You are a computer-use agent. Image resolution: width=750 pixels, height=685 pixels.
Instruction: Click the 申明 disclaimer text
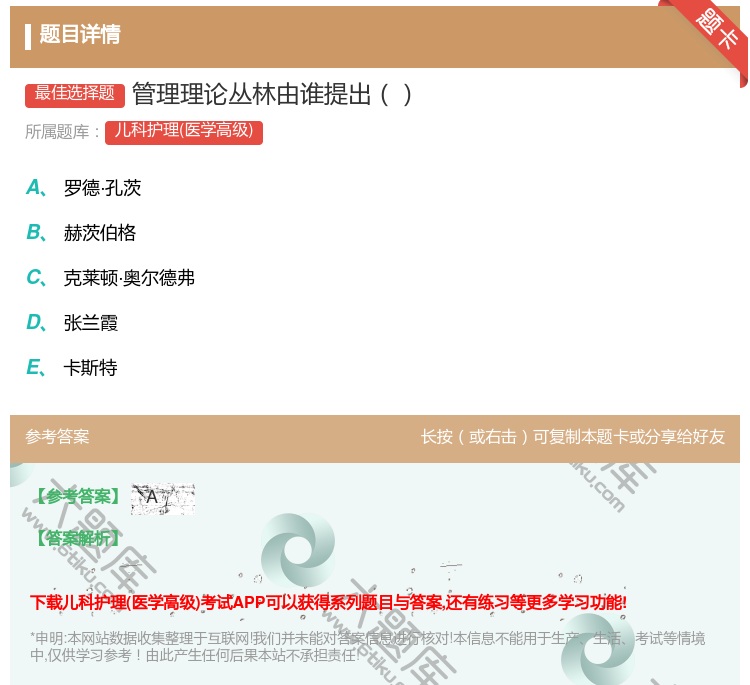pyautogui.click(x=367, y=647)
